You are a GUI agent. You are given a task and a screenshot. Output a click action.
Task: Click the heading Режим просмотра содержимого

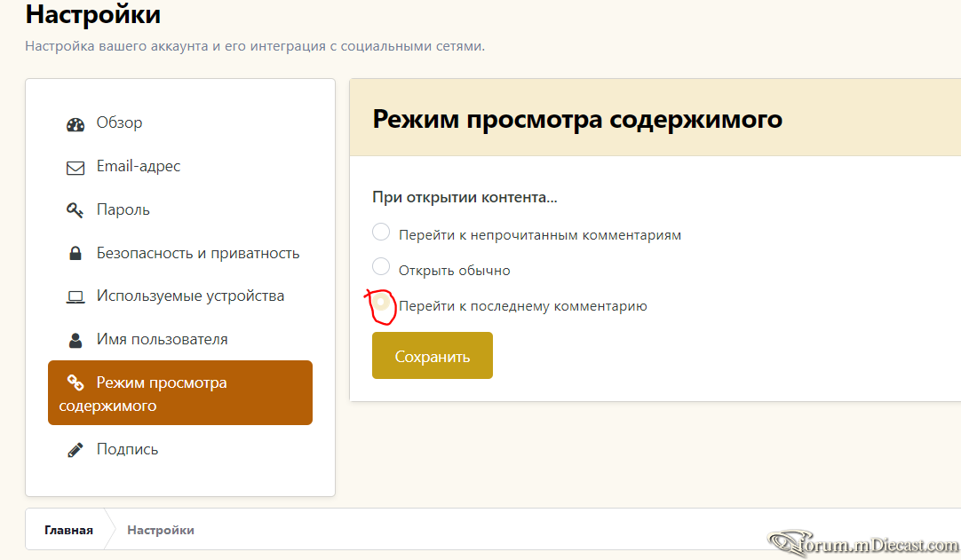tap(577, 119)
